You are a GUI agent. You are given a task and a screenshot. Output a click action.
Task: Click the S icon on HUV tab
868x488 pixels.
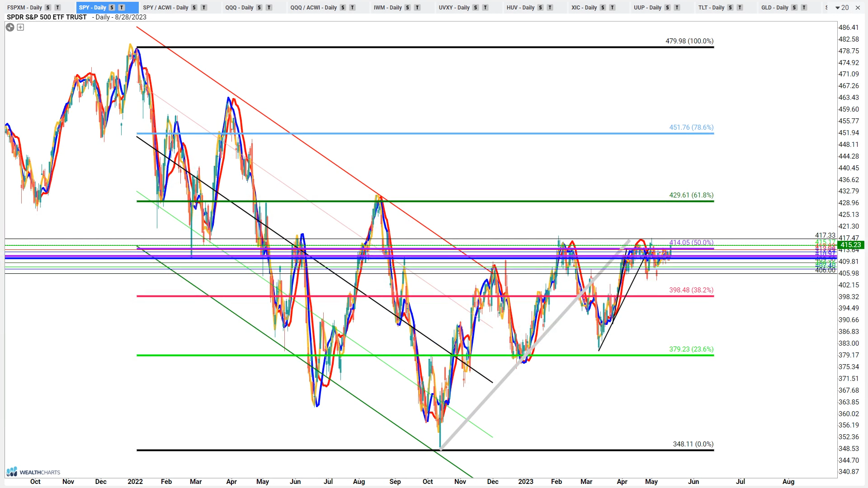540,8
